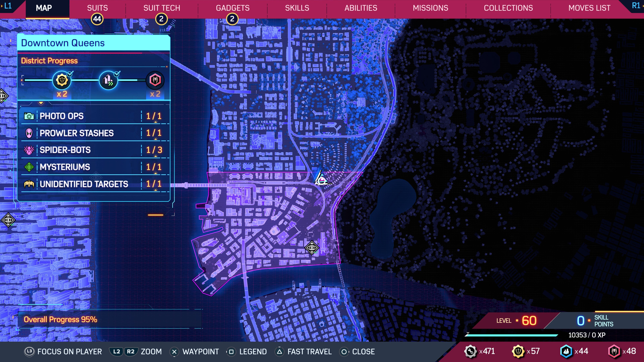
Task: Click the Photo Ops camera icon
Action: point(29,116)
